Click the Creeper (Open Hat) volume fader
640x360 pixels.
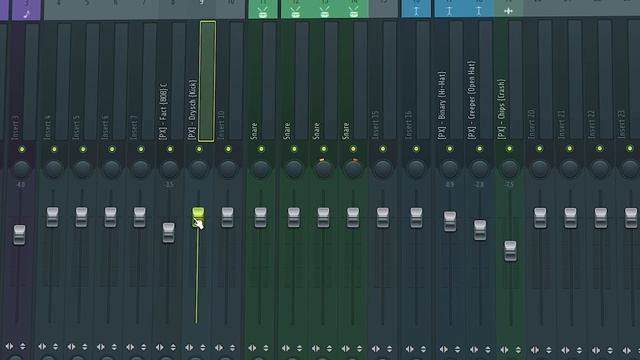pos(480,230)
